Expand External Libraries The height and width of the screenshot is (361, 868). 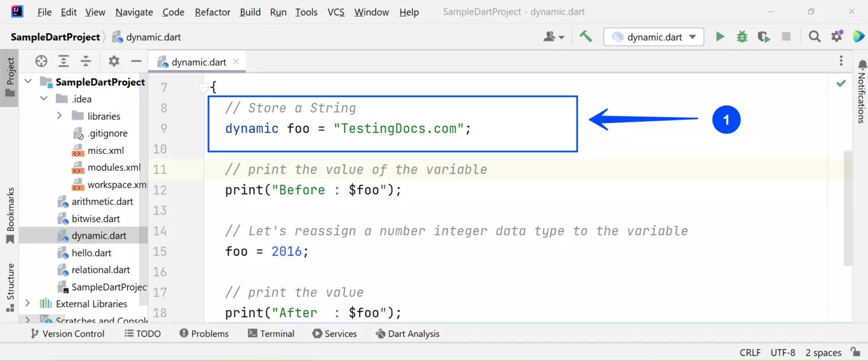point(26,304)
